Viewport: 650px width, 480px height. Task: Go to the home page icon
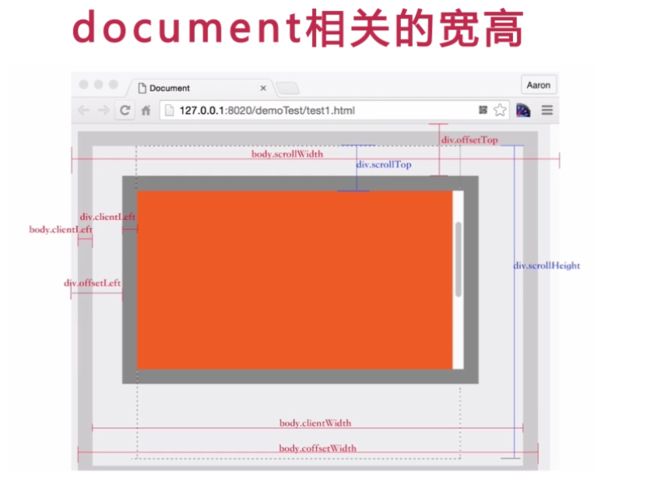coord(146,111)
